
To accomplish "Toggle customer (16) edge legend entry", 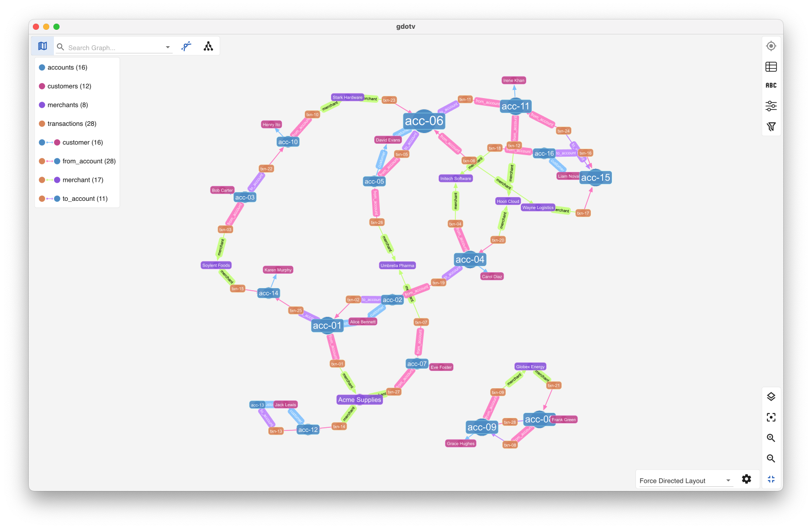I will [71, 142].
